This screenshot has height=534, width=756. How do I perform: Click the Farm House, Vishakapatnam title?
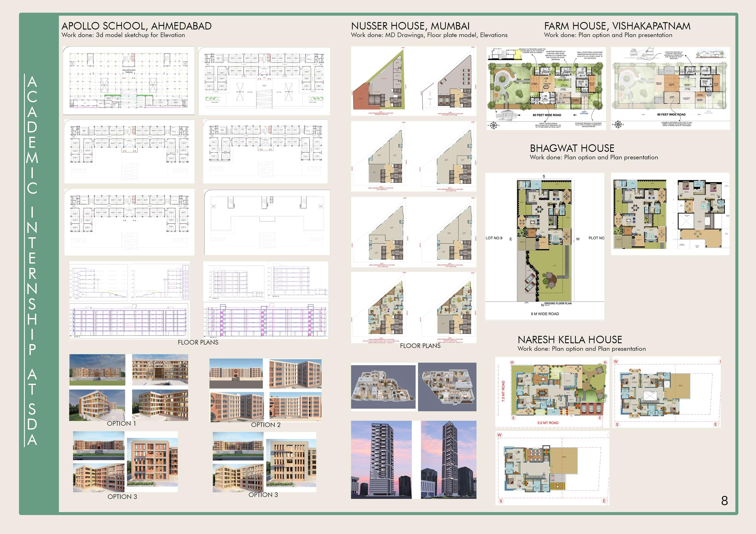(x=617, y=26)
